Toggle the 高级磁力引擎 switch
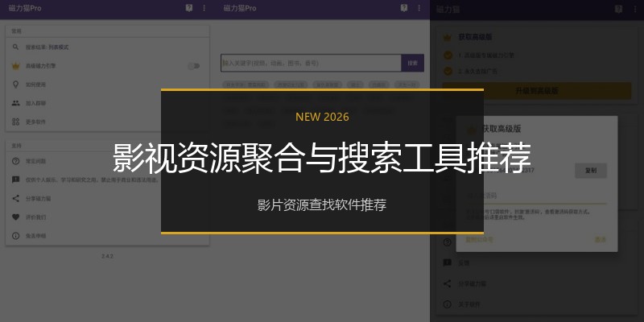This screenshot has height=322, width=644. [x=194, y=66]
